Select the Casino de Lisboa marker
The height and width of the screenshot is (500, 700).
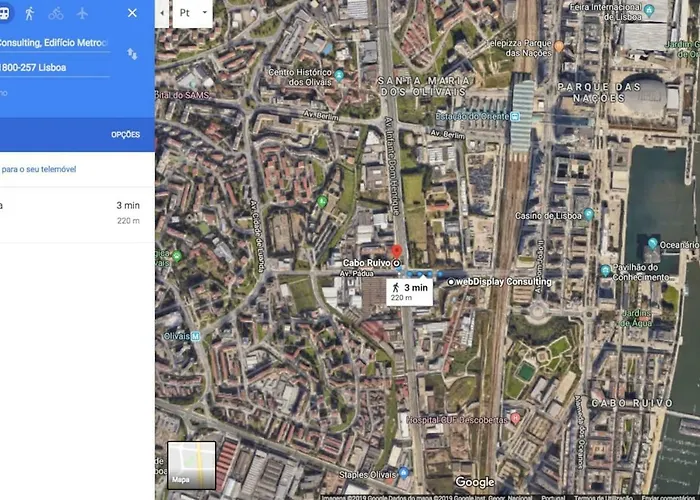point(588,214)
